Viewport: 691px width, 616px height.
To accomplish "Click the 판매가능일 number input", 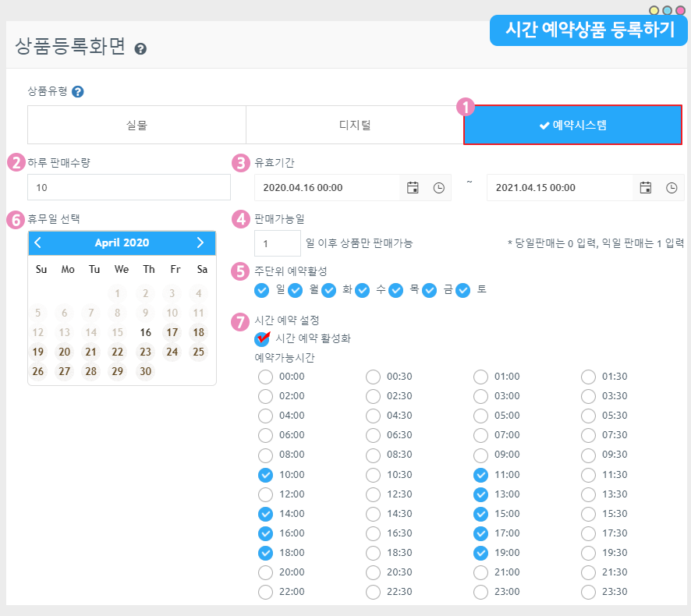I will coord(277,243).
